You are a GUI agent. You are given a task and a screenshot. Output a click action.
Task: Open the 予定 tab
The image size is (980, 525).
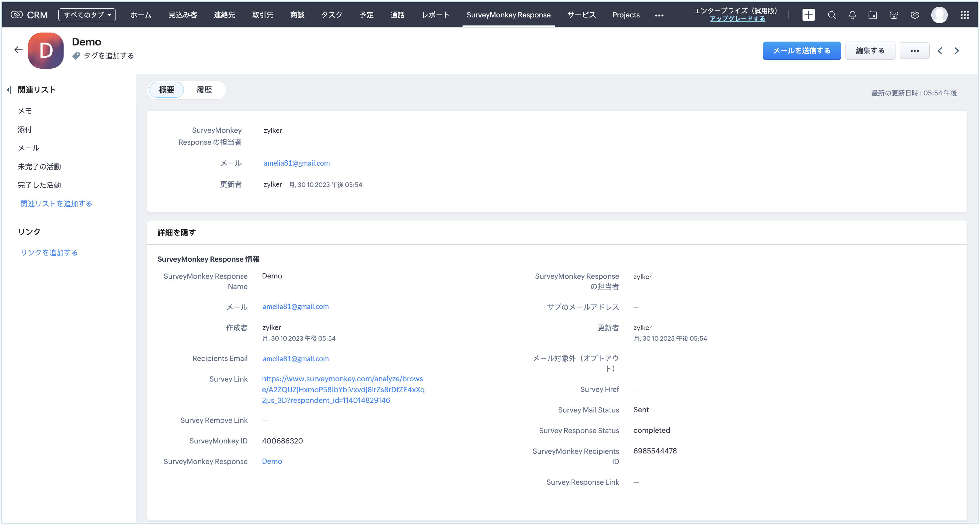click(366, 15)
